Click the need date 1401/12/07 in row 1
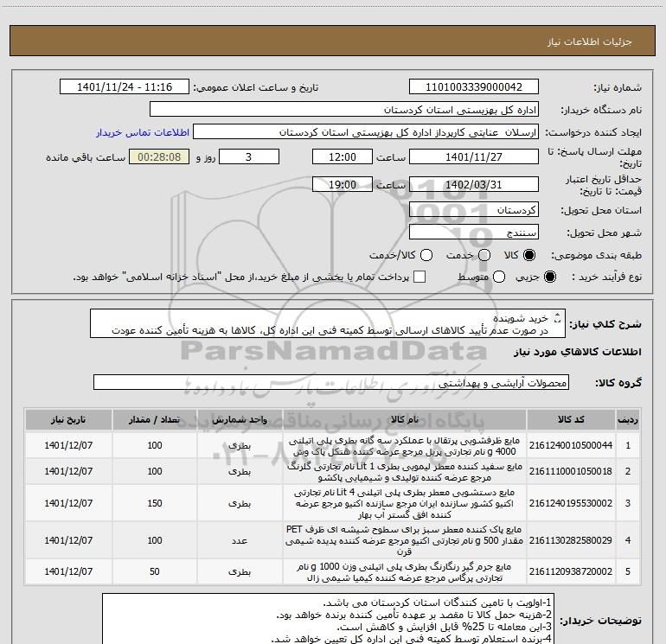This screenshot has width=666, height=644. 68,445
